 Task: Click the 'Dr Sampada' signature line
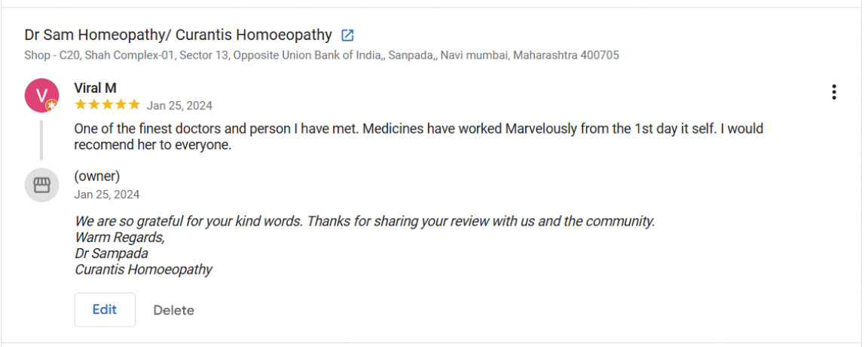tap(112, 253)
